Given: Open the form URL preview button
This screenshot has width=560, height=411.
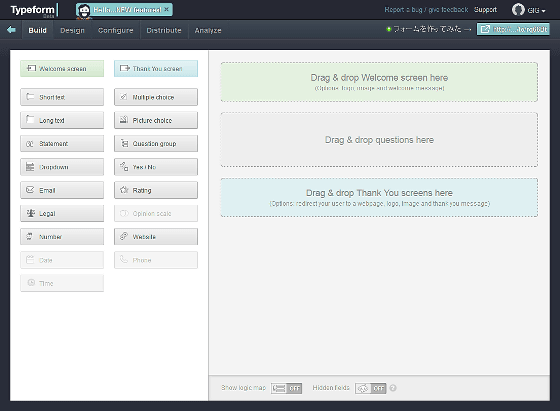Looking at the screenshot, I should click(x=513, y=29).
